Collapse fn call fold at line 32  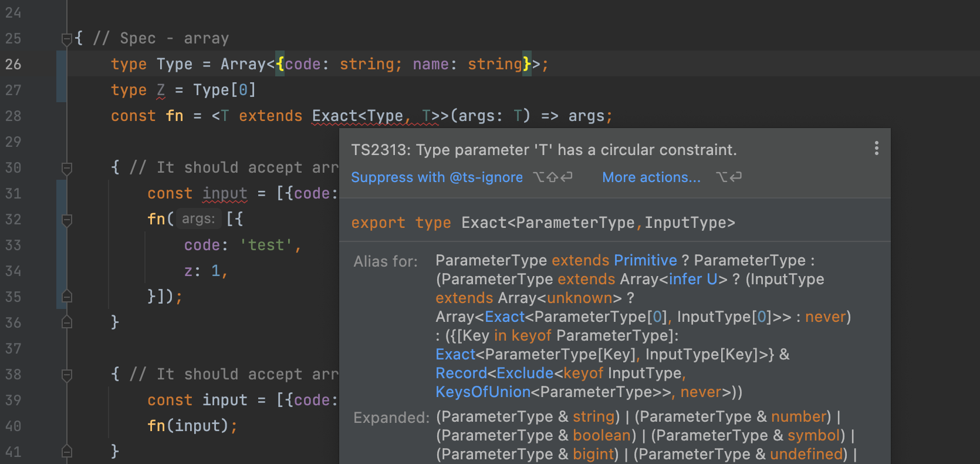[67, 220]
